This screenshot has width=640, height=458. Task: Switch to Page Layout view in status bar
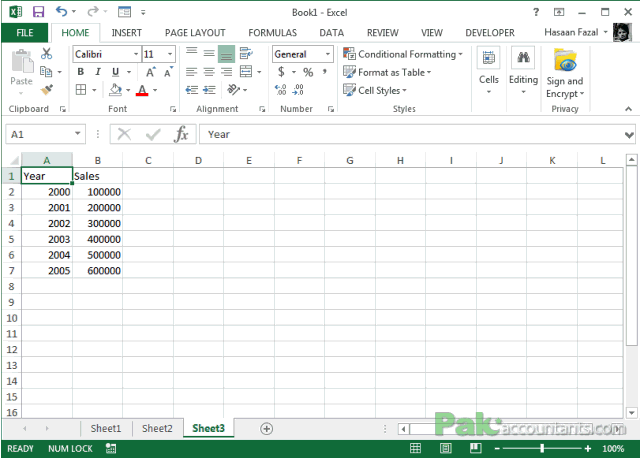[445, 448]
